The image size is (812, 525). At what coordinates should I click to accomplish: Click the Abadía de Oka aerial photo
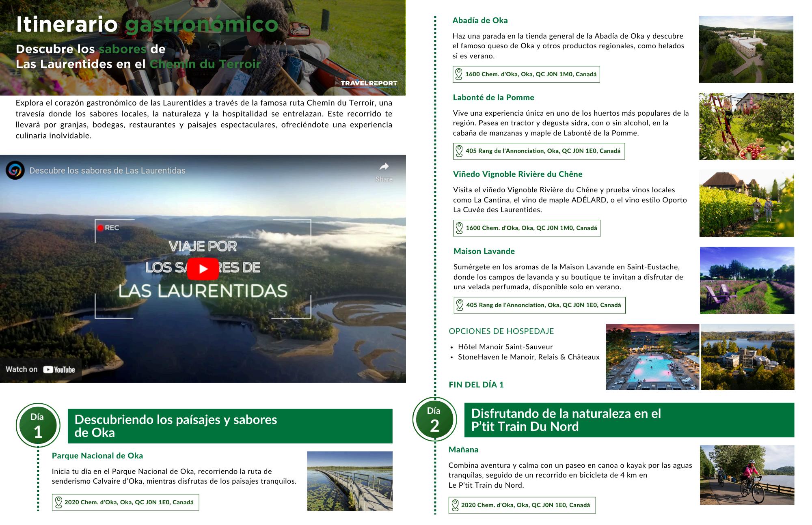click(746, 49)
